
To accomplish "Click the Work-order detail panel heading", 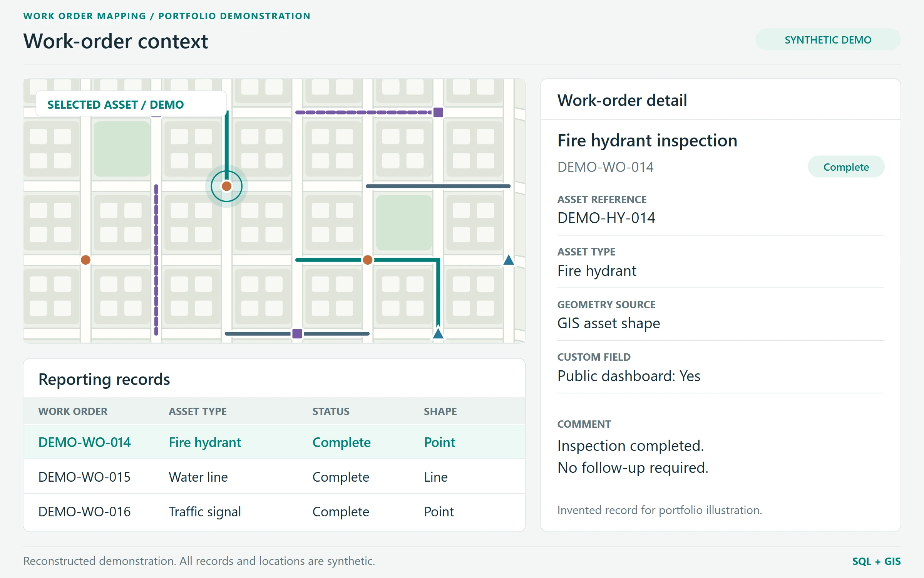I will [x=622, y=100].
